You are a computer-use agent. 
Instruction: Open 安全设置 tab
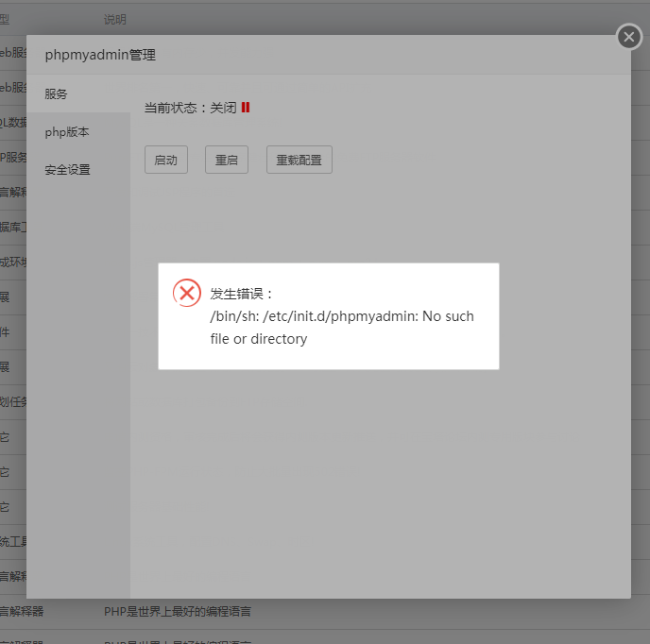pyautogui.click(x=78, y=169)
